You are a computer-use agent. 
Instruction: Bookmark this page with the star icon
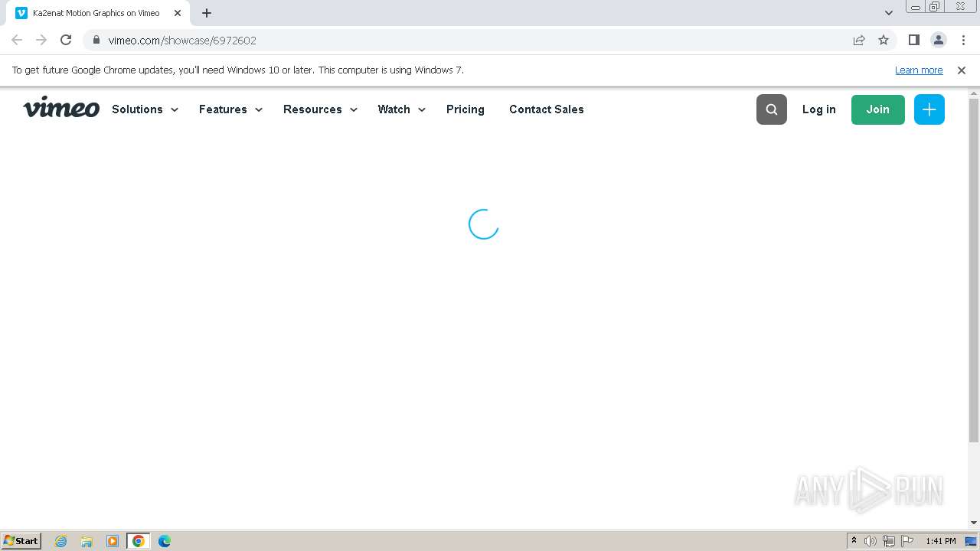pos(884,40)
